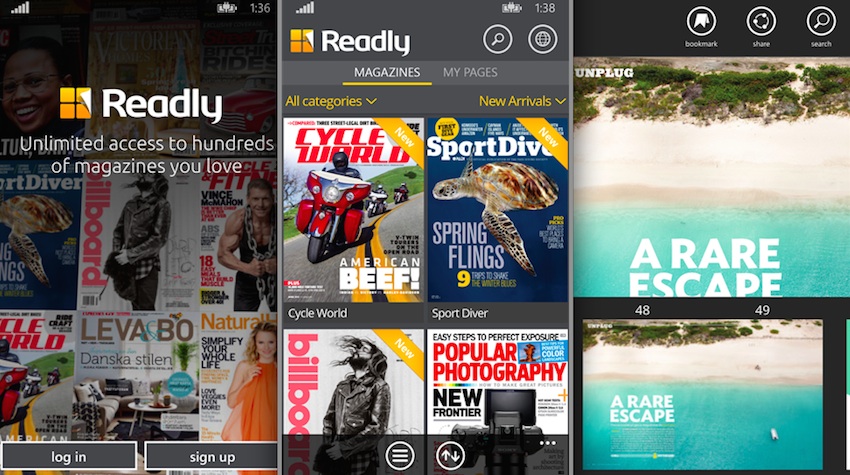
Task: Open the Cycle World magazine cover
Action: tap(353, 208)
